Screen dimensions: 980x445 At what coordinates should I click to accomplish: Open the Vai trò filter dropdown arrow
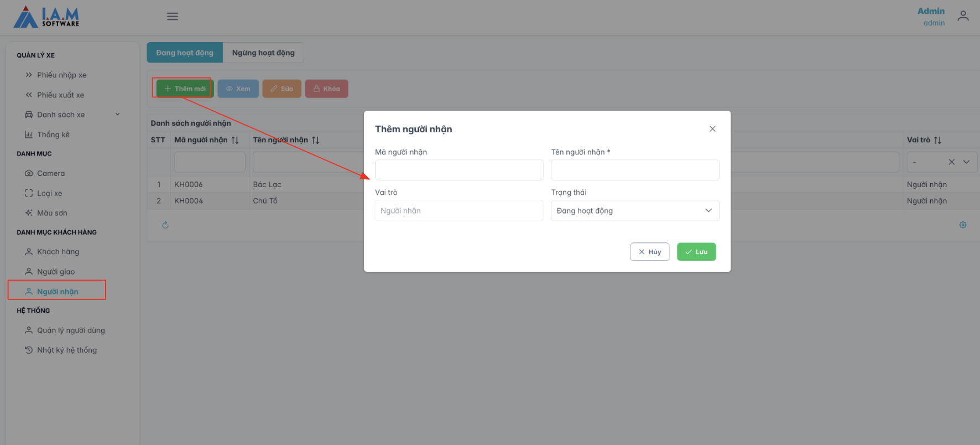point(966,162)
